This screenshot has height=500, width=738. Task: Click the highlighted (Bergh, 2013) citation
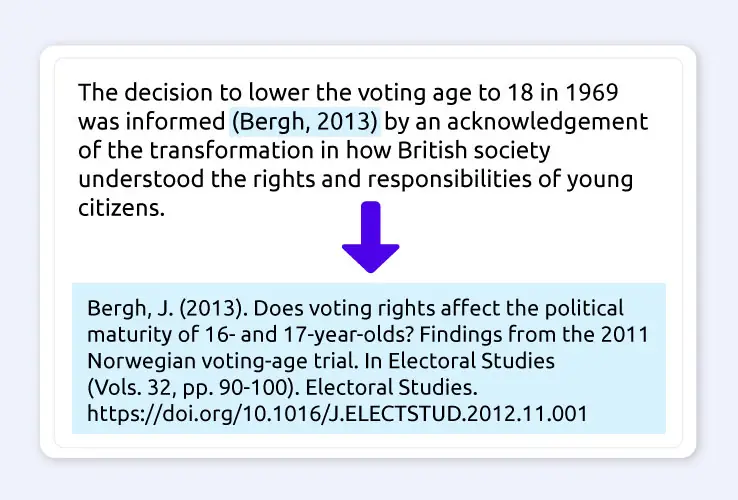(307, 122)
